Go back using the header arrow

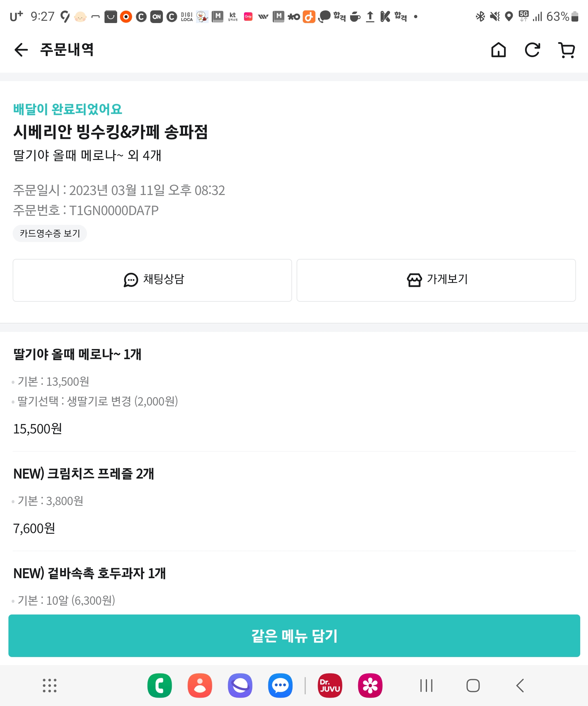pos(21,50)
